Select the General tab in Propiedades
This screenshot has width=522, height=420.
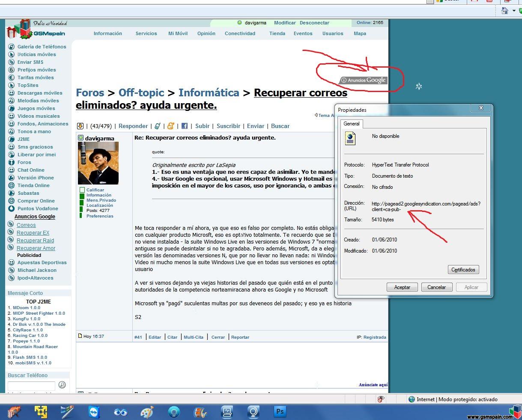click(352, 124)
